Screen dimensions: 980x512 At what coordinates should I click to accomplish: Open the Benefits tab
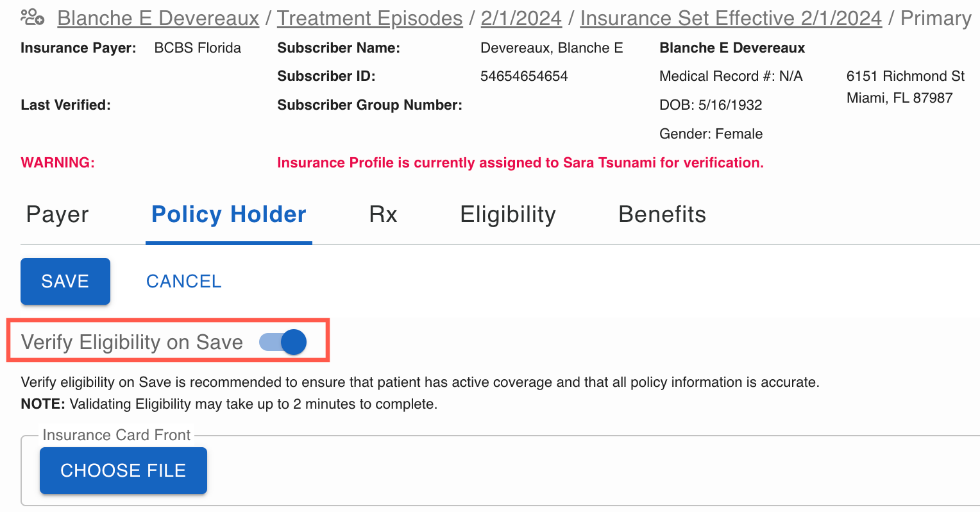pyautogui.click(x=663, y=215)
